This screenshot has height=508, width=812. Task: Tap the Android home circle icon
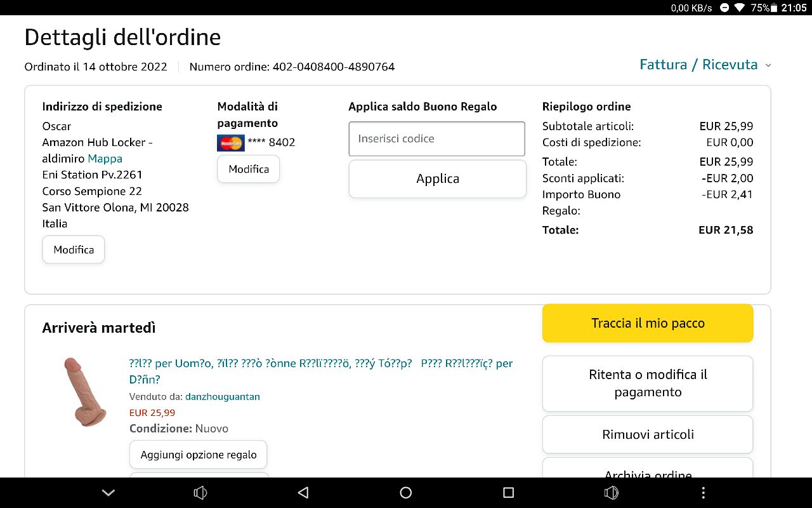406,493
